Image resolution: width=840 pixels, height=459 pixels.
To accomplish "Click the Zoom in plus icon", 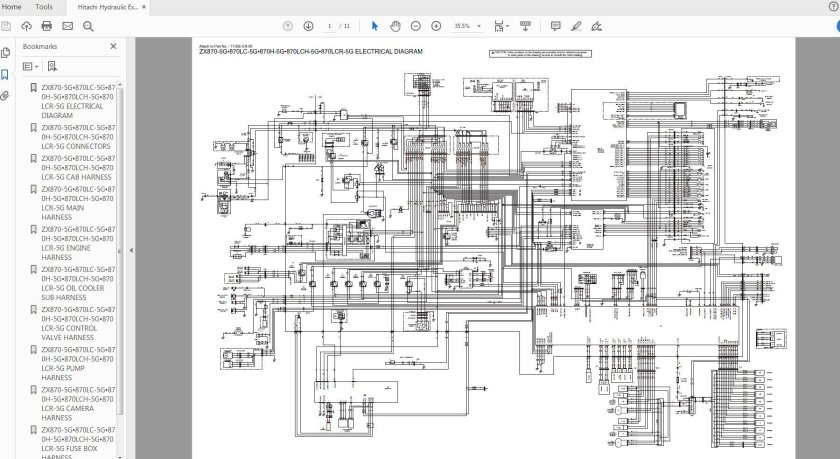I will coord(436,25).
